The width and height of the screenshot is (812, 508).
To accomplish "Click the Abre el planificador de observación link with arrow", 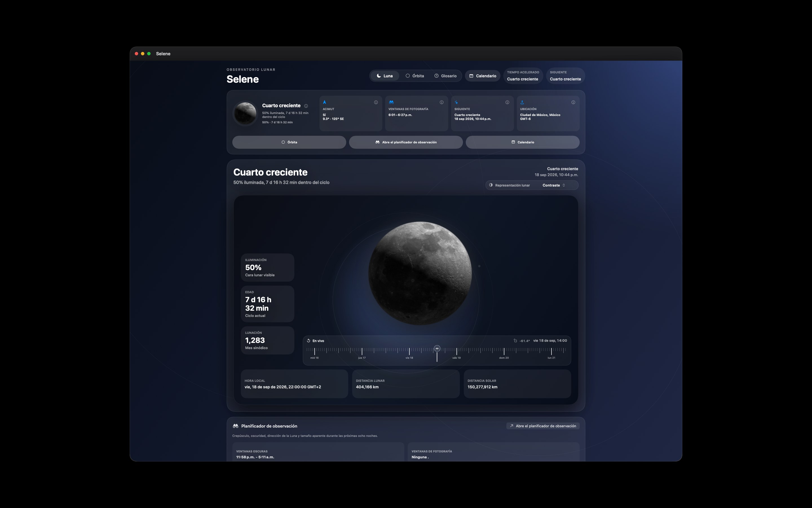I will pyautogui.click(x=543, y=426).
